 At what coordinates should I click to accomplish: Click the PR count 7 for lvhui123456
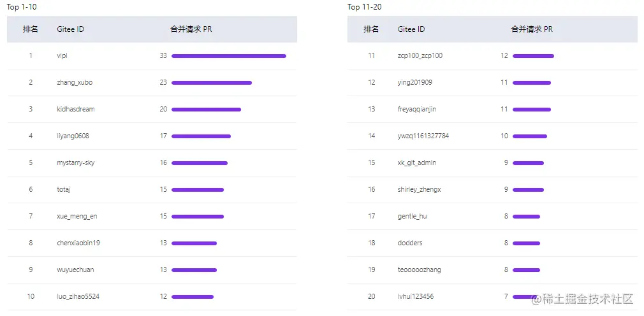click(x=506, y=296)
